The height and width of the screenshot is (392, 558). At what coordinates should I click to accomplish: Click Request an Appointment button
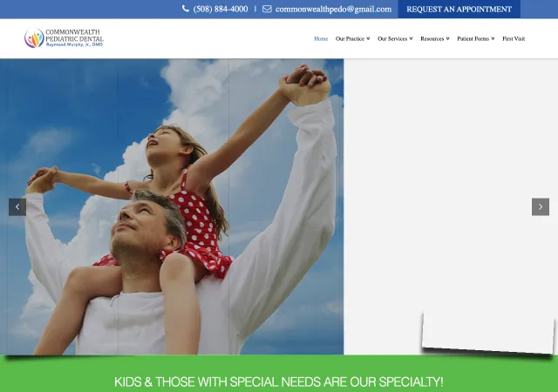click(459, 10)
